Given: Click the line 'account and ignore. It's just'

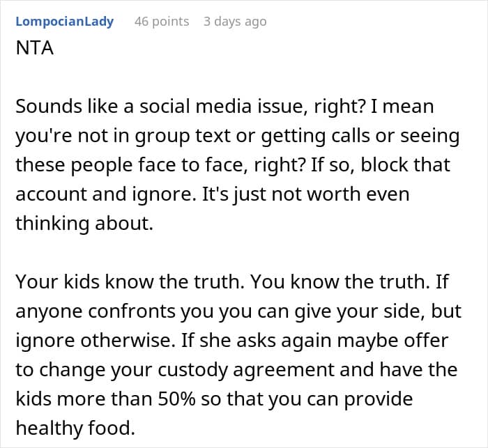Looking at the screenshot, I should point(212,194).
